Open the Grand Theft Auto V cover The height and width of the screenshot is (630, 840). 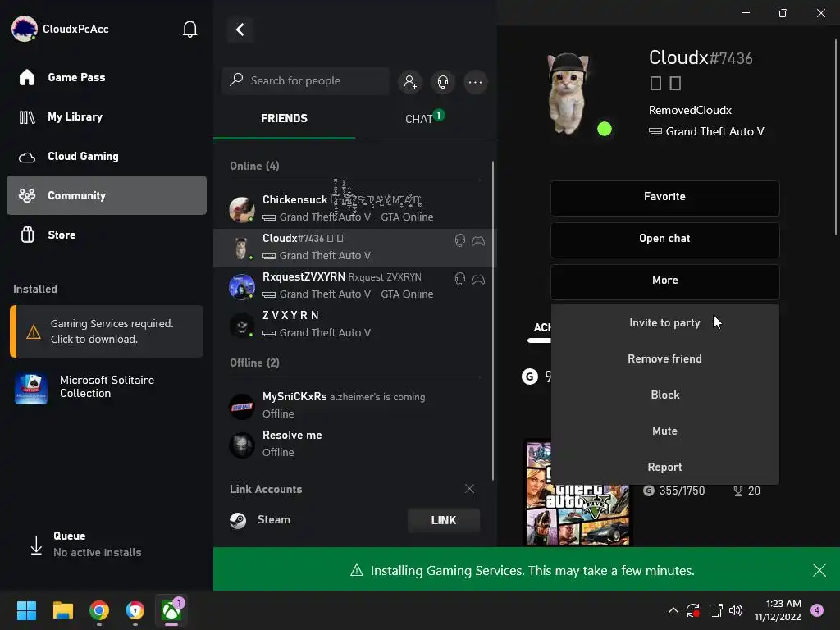tap(578, 493)
